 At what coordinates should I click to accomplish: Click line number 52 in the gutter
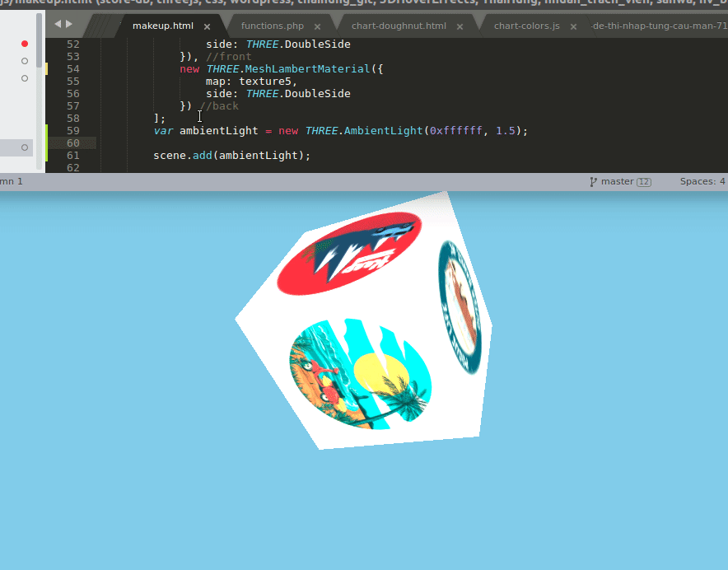tap(73, 44)
